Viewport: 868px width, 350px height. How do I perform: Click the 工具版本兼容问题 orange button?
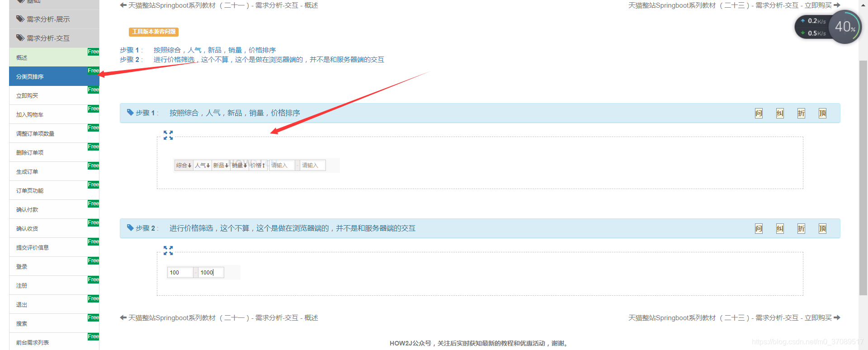coord(154,32)
